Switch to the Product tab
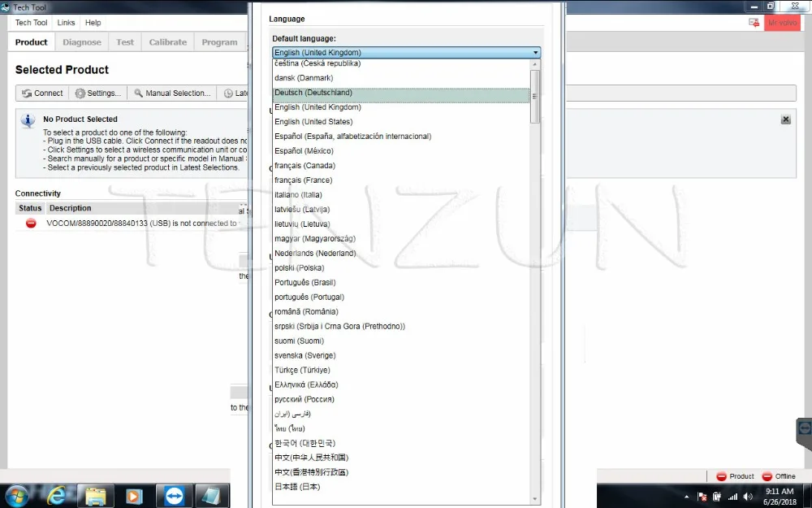 coord(31,42)
